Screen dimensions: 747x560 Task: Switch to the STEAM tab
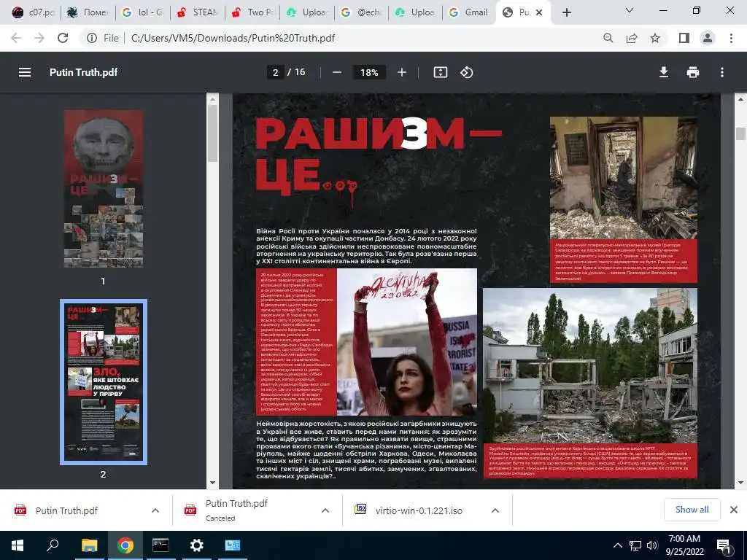(x=197, y=13)
